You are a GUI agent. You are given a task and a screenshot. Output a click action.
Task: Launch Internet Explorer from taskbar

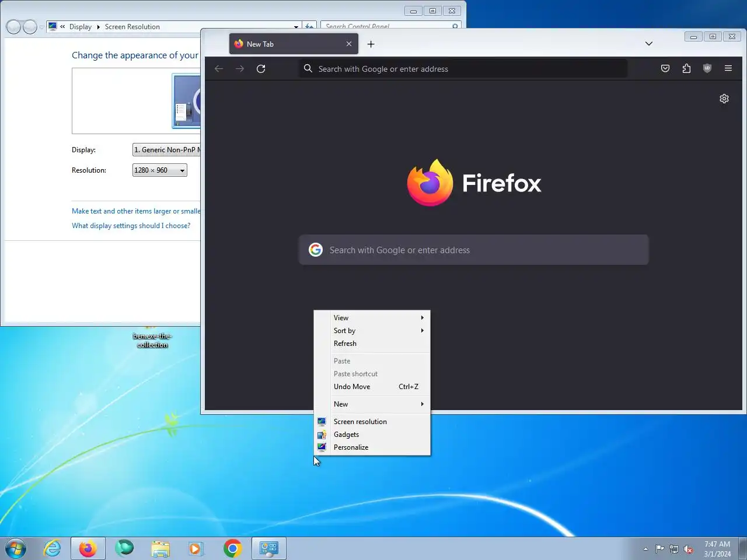[53, 548]
